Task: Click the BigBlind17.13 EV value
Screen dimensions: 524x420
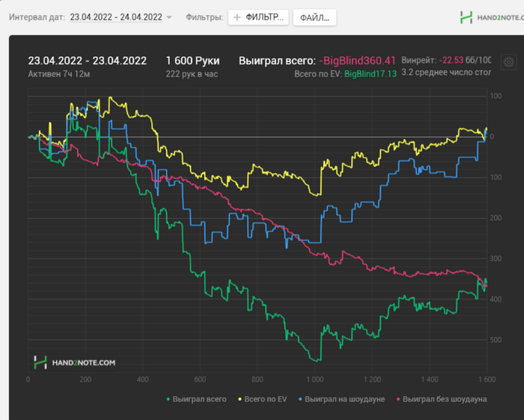Action: pos(371,74)
